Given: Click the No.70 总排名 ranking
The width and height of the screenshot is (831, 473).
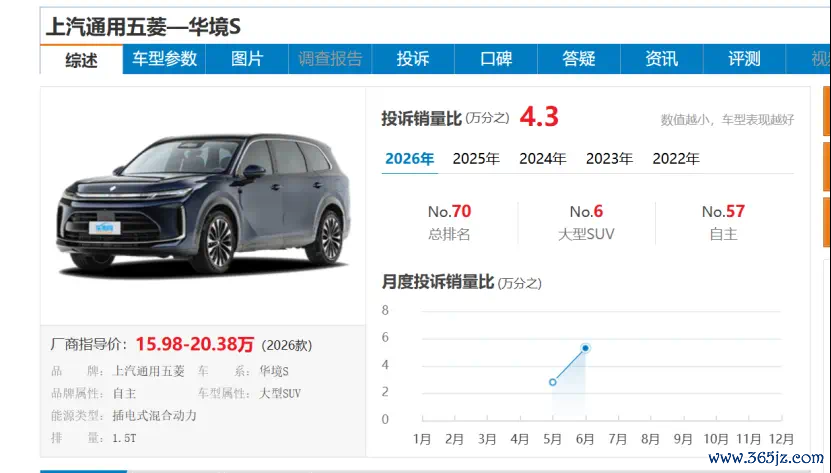Looking at the screenshot, I should 449,222.
